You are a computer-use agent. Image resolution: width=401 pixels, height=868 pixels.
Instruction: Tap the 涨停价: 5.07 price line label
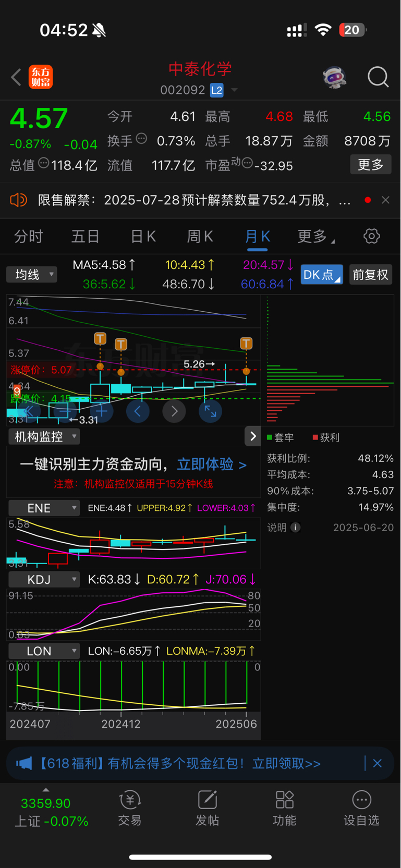[41, 370]
